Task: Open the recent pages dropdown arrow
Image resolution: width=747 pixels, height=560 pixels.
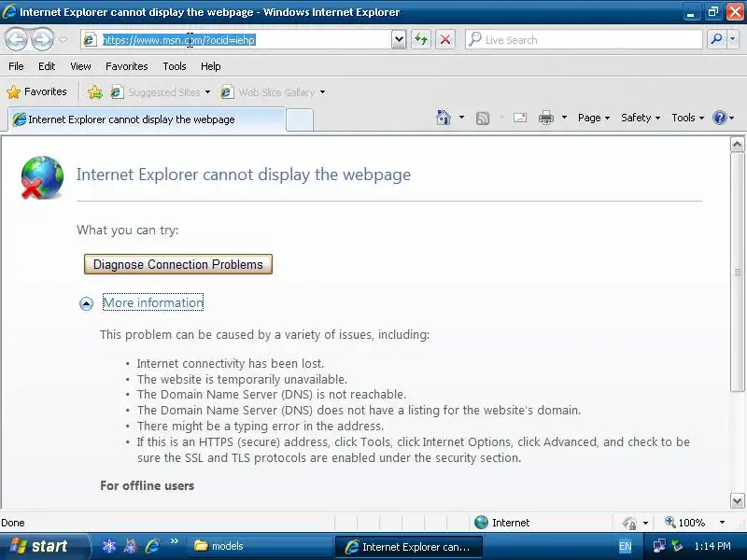Action: point(63,40)
